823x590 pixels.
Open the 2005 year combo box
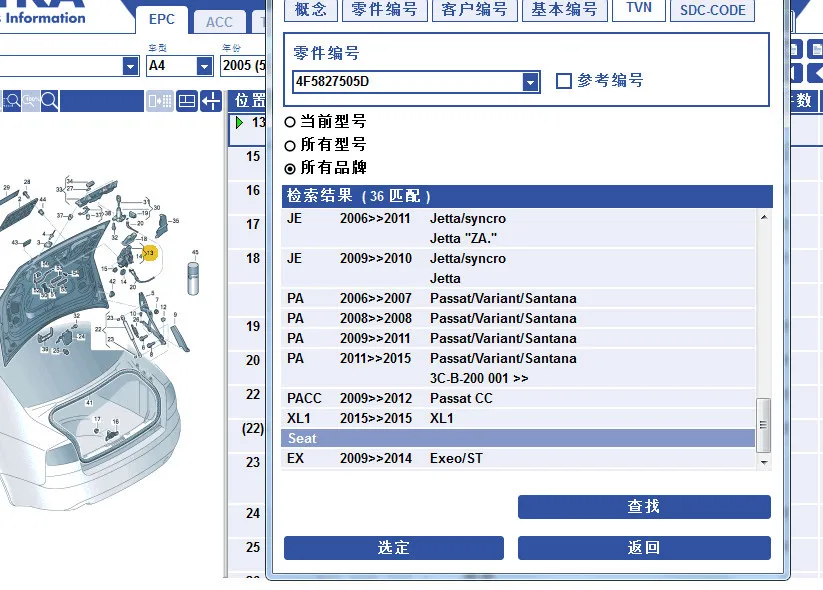point(244,66)
